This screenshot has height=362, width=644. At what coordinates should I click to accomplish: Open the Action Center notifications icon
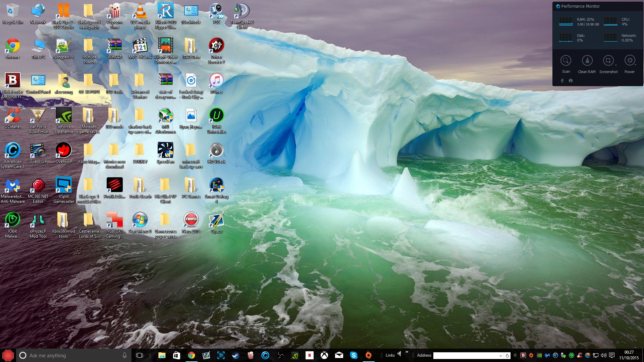[612, 355]
